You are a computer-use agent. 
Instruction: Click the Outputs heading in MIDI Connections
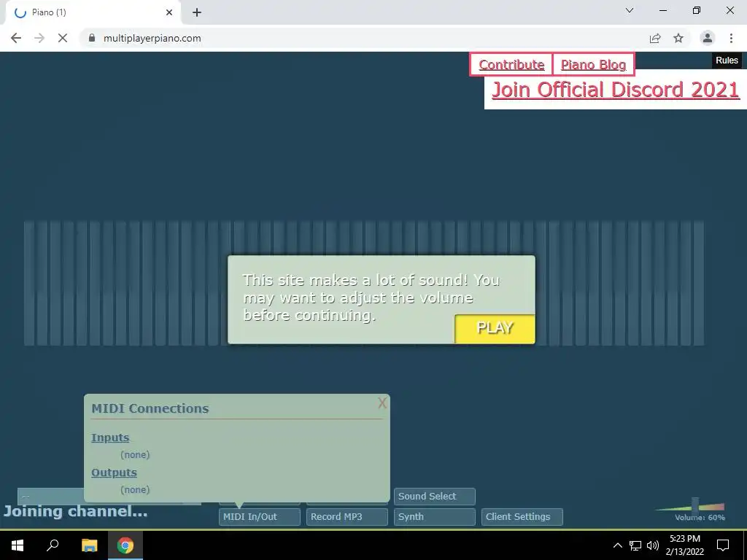pos(114,472)
